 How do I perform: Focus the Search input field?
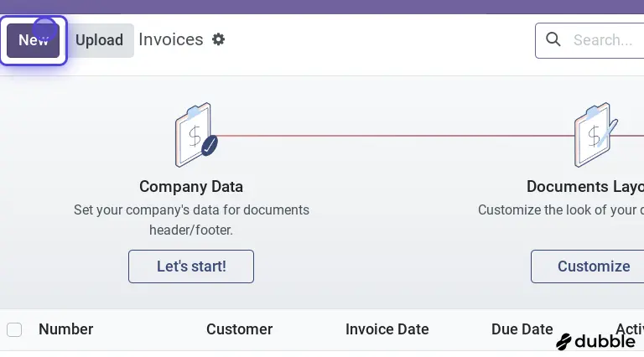[x=604, y=39]
